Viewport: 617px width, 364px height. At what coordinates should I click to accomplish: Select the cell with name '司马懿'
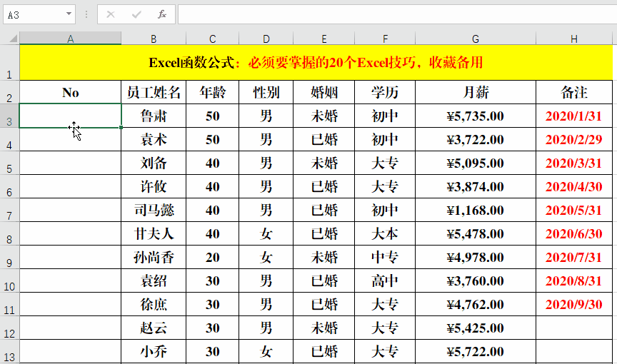click(154, 211)
